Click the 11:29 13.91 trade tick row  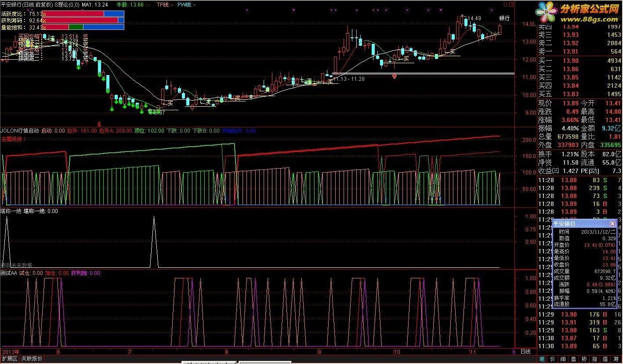coord(580,322)
